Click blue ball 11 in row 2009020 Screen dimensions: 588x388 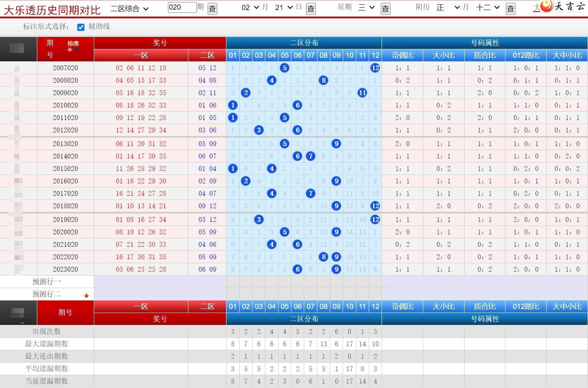[362, 93]
